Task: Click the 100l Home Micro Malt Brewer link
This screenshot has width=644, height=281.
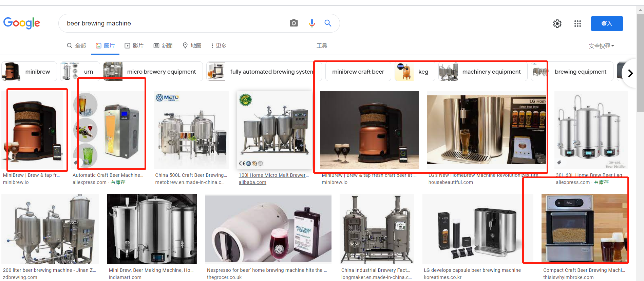Action: 274,175
